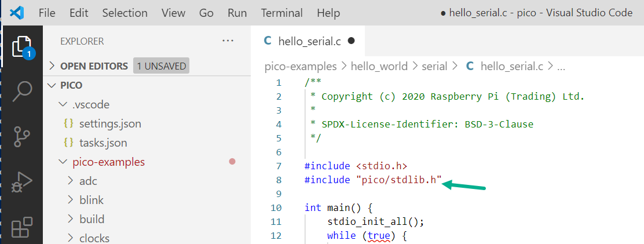This screenshot has height=244, width=644.
Task: Open the Extensions view
Action: point(22,227)
